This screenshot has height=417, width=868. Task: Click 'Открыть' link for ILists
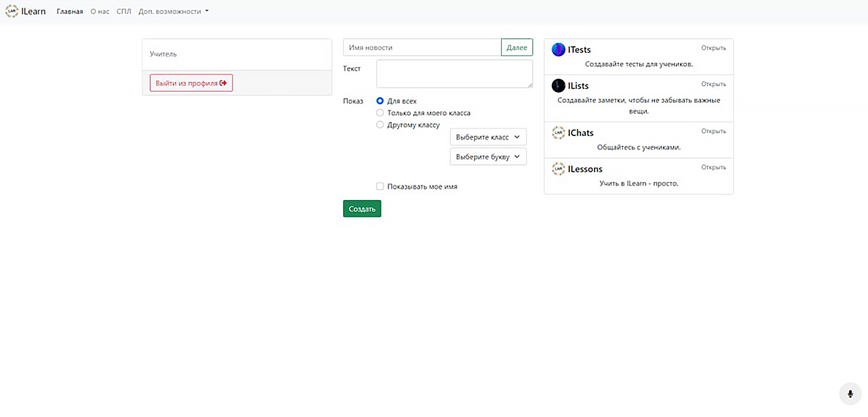(714, 84)
